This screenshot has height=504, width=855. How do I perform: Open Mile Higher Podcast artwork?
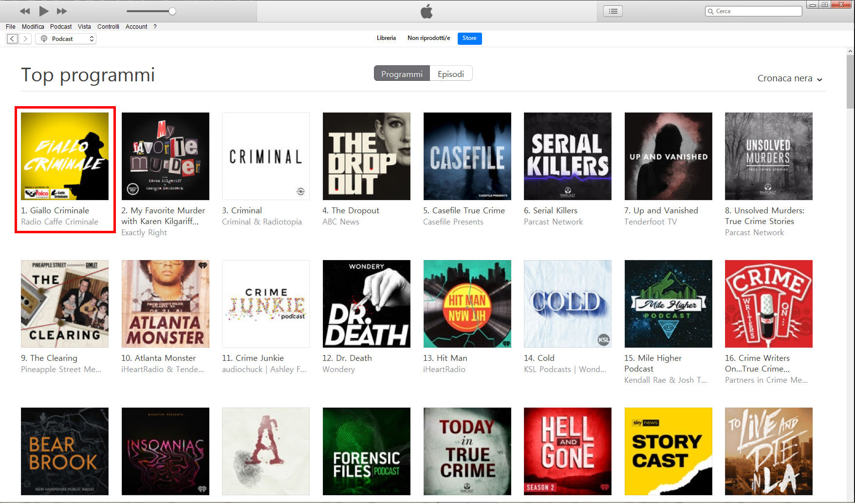(669, 304)
